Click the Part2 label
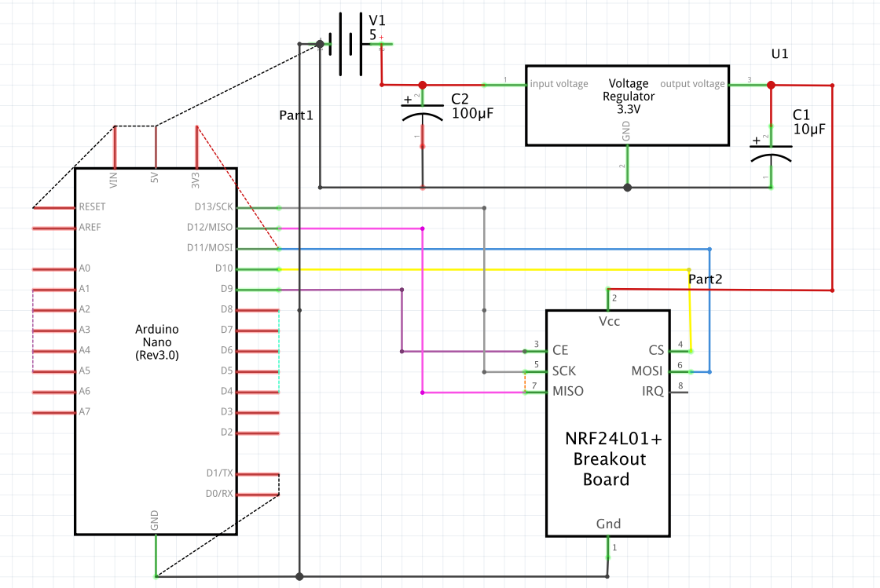 click(705, 279)
